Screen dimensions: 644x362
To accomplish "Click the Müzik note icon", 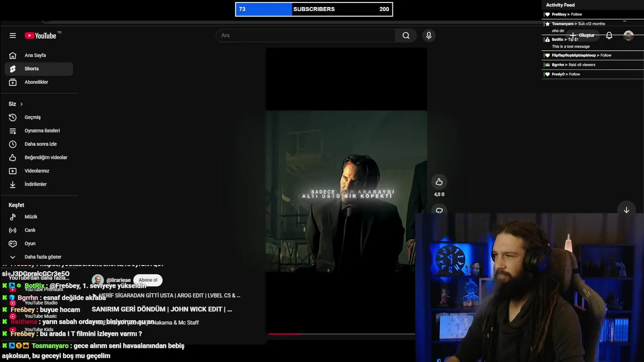I will (x=13, y=217).
